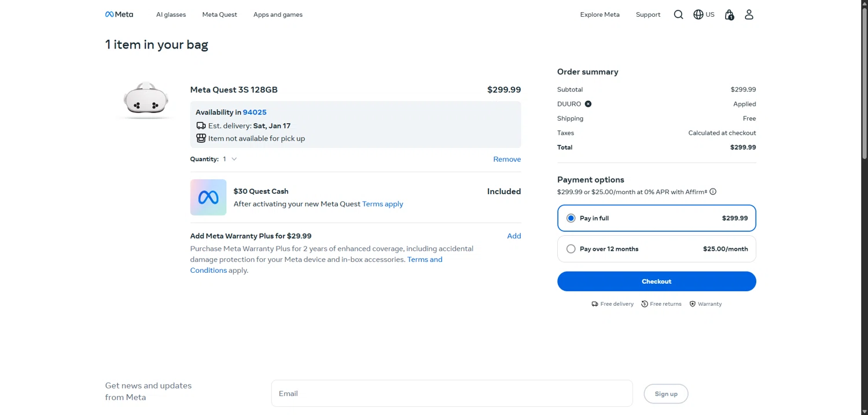
Task: Change the 94025 zip code
Action: click(x=255, y=112)
